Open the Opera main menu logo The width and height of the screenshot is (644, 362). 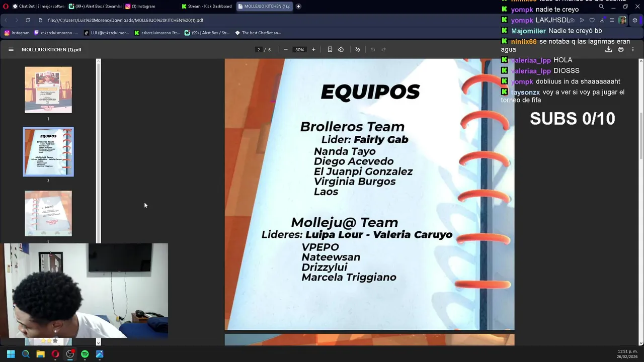coord(5,6)
